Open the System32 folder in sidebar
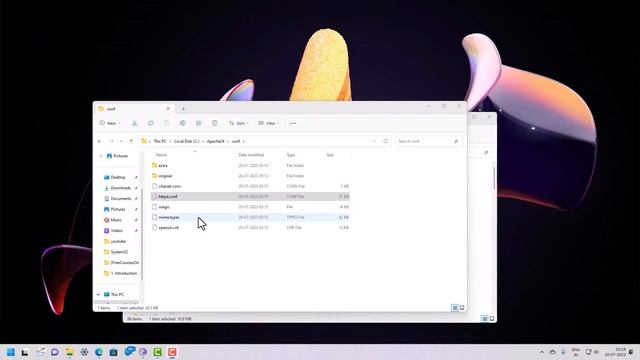The image size is (640, 360). point(119,252)
